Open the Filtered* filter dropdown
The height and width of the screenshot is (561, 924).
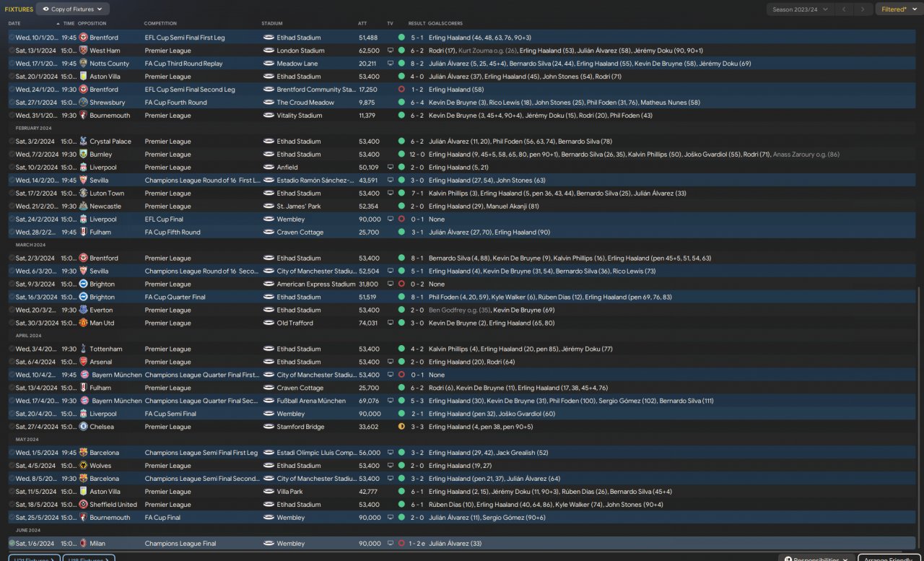pos(899,9)
